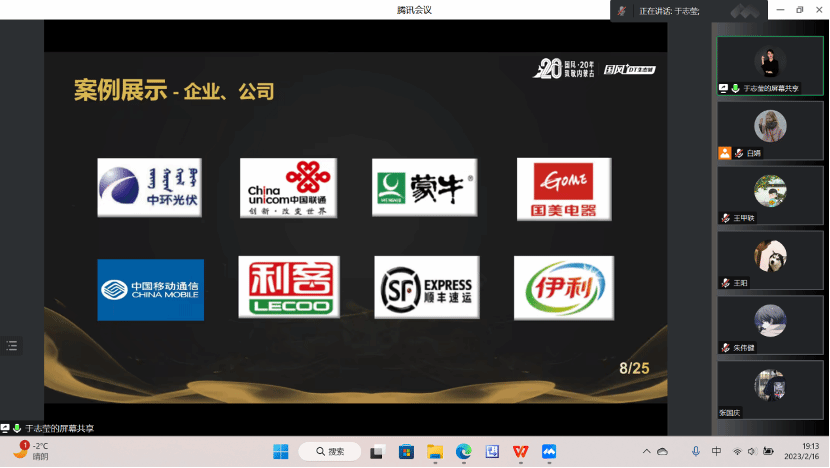Screen dimensions: 830x468
Task: Click the muted mic icon next to 王甲轶
Action: coord(726,218)
